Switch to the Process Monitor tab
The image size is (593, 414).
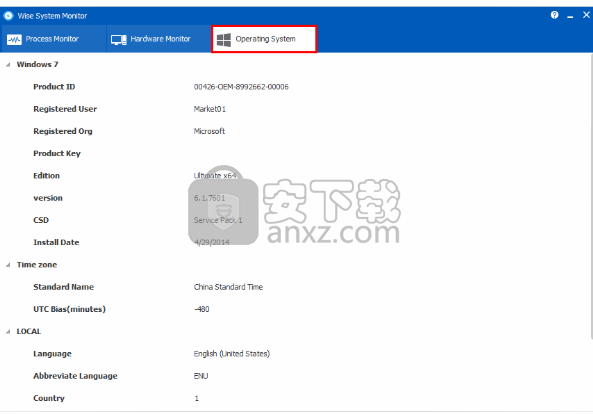[x=53, y=39]
